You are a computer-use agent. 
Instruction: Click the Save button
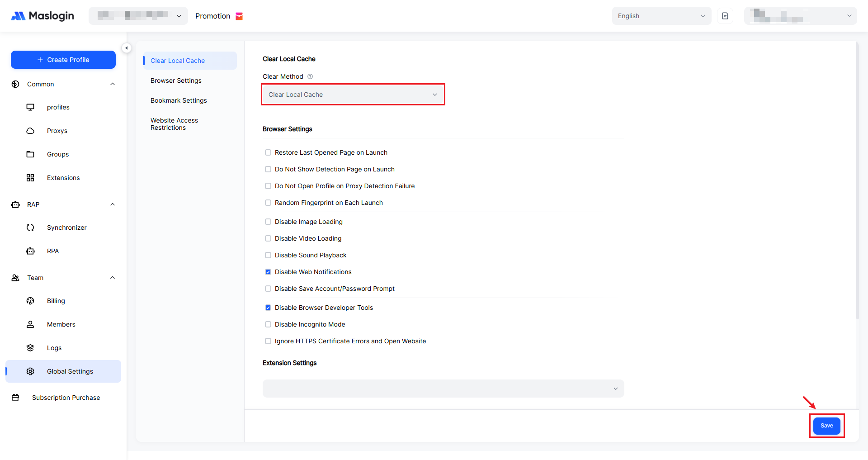(826, 426)
